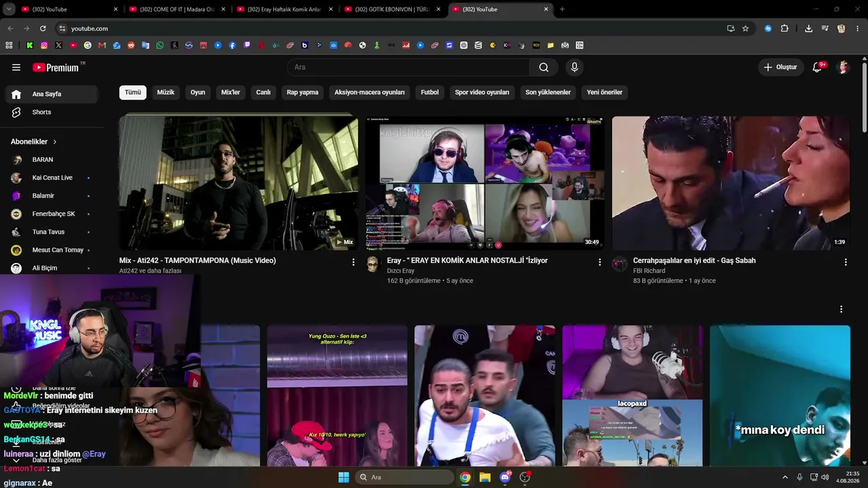868x488 pixels.
Task: Open the Facebook bookmark
Action: (233, 45)
